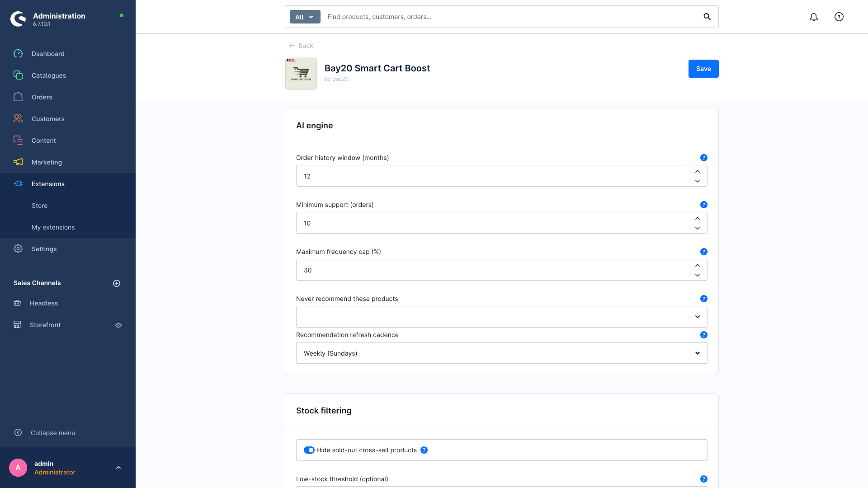This screenshot has width=868, height=488.
Task: Open the help center question icon
Action: (839, 17)
